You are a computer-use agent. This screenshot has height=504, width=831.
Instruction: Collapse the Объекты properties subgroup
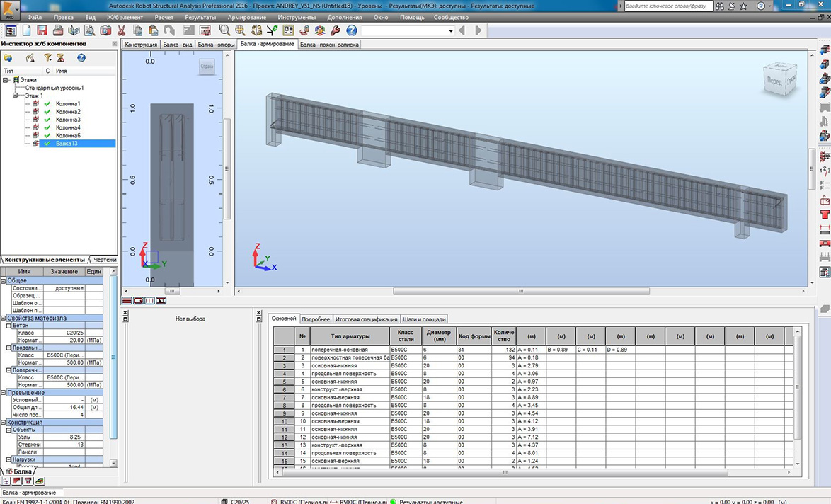[x=8, y=430]
